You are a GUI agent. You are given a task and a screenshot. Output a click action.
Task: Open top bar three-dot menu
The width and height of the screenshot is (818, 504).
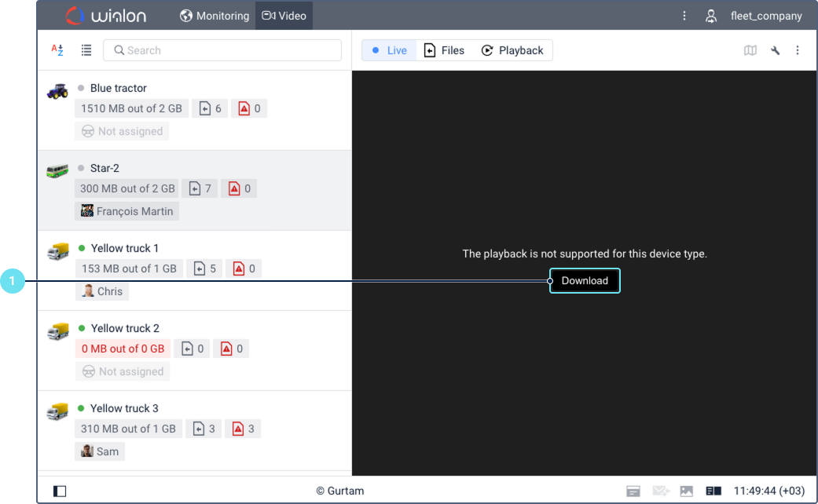(684, 16)
